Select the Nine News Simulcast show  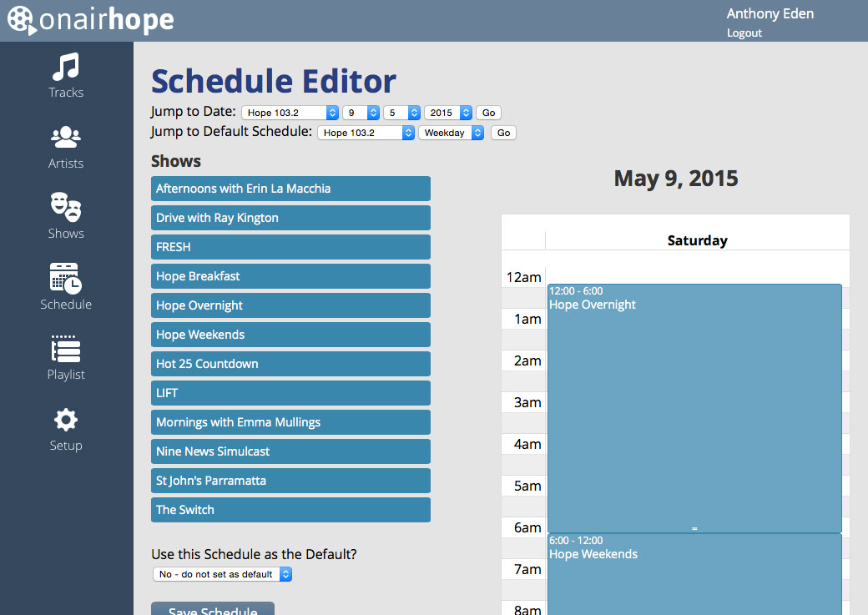[290, 451]
